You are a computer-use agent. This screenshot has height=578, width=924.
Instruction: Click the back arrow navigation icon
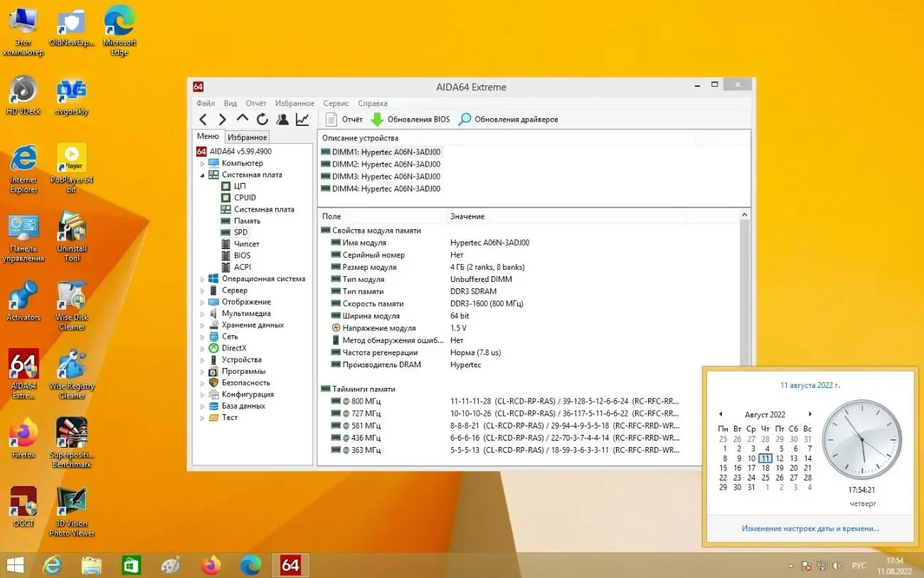pos(203,119)
